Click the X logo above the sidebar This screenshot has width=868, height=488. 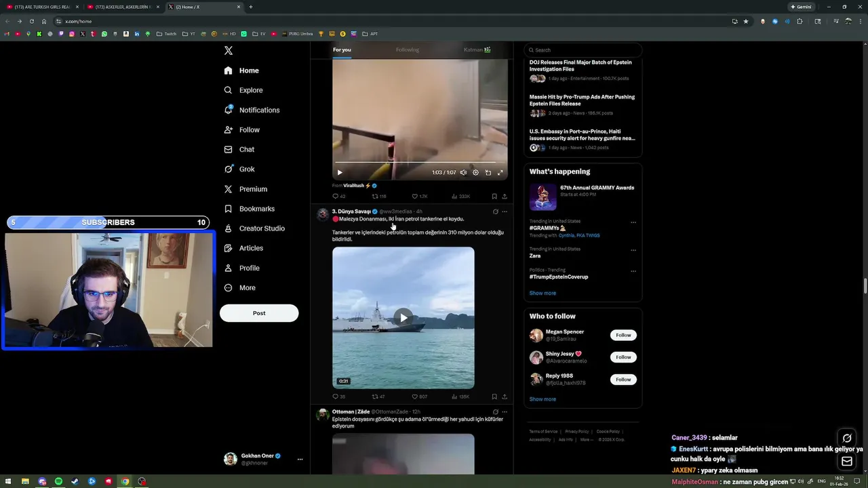click(x=229, y=51)
